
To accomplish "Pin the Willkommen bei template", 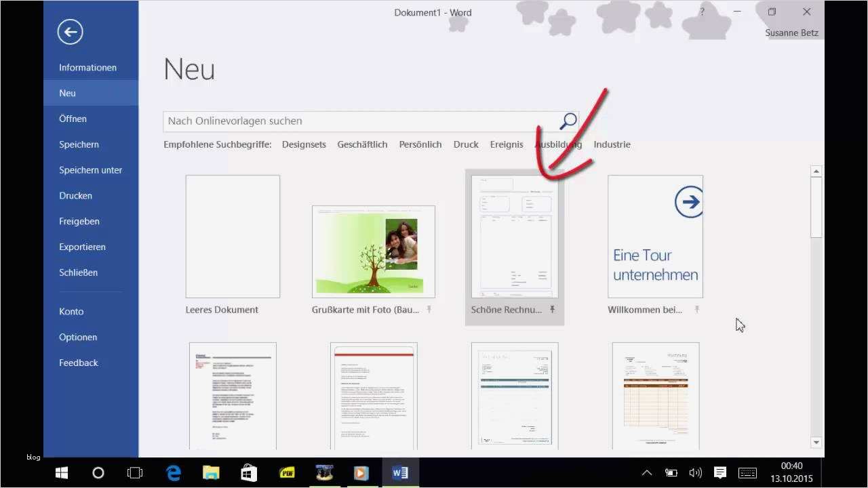I will click(696, 309).
